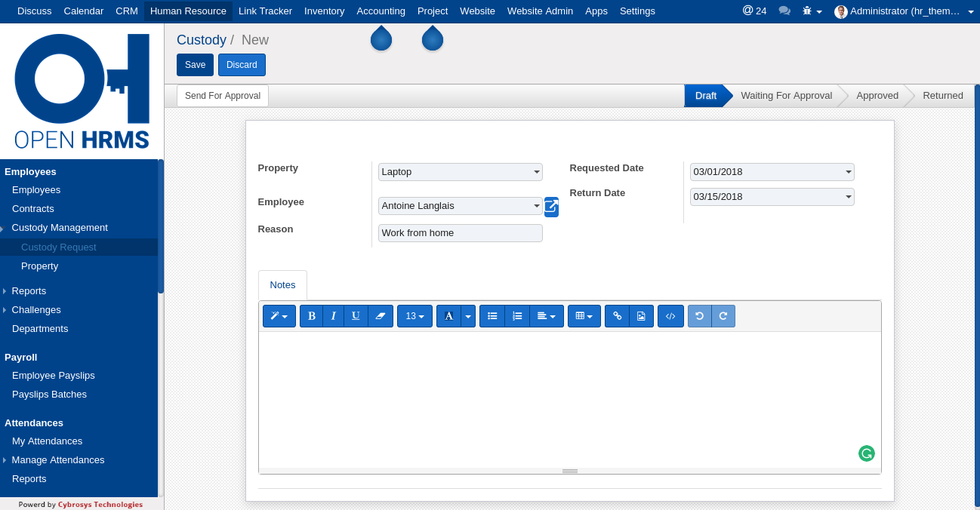The height and width of the screenshot is (510, 980).
Task: Toggle italic text in notes toolbar
Action: tap(333, 316)
